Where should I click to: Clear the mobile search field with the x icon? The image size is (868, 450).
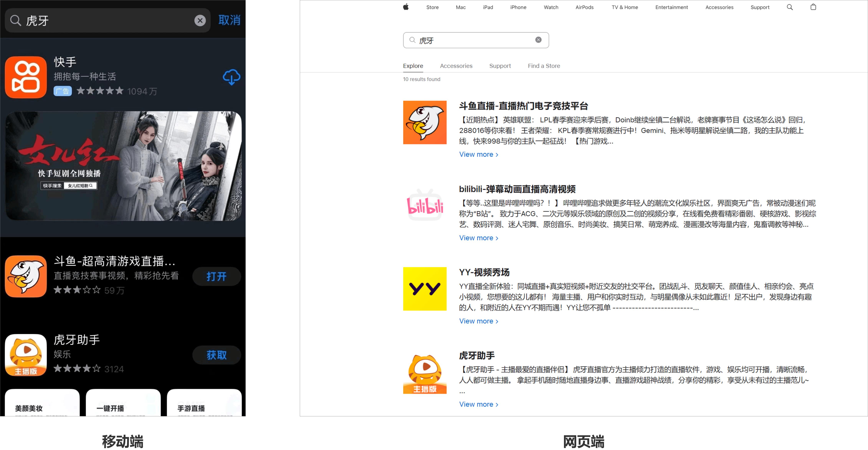(200, 21)
